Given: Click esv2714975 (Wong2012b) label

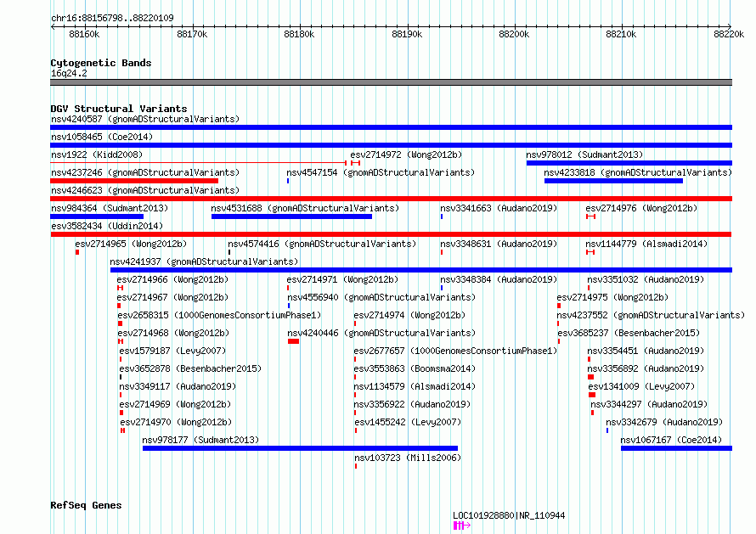Looking at the screenshot, I should 612,297.
